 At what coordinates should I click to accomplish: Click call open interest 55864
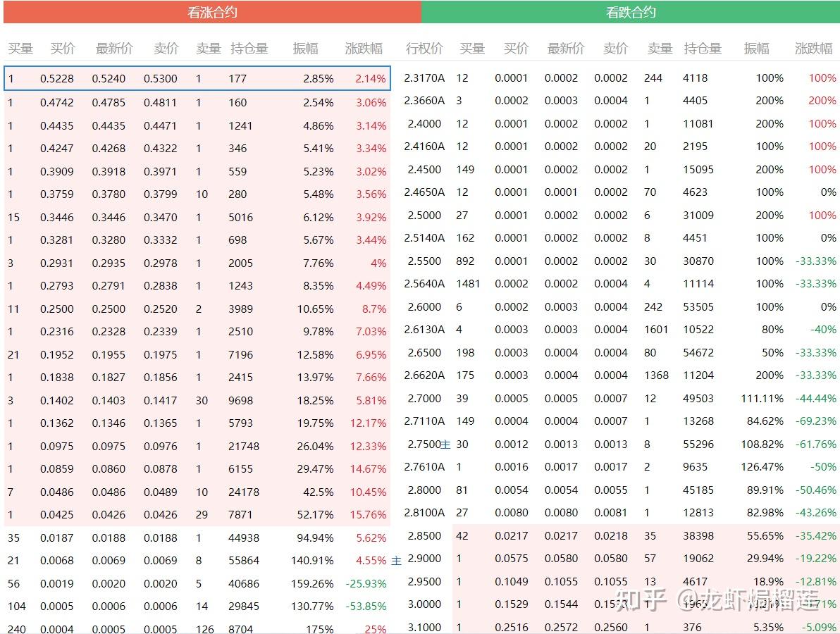(x=244, y=561)
